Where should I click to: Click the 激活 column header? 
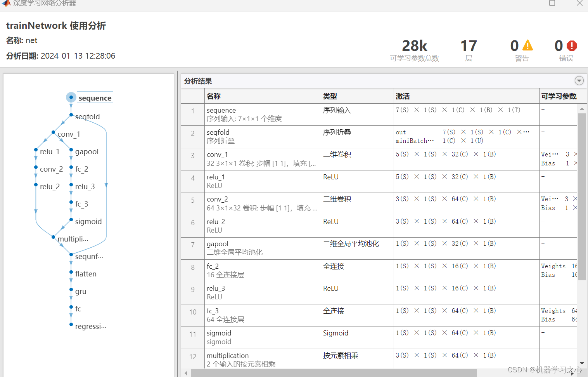coord(467,96)
